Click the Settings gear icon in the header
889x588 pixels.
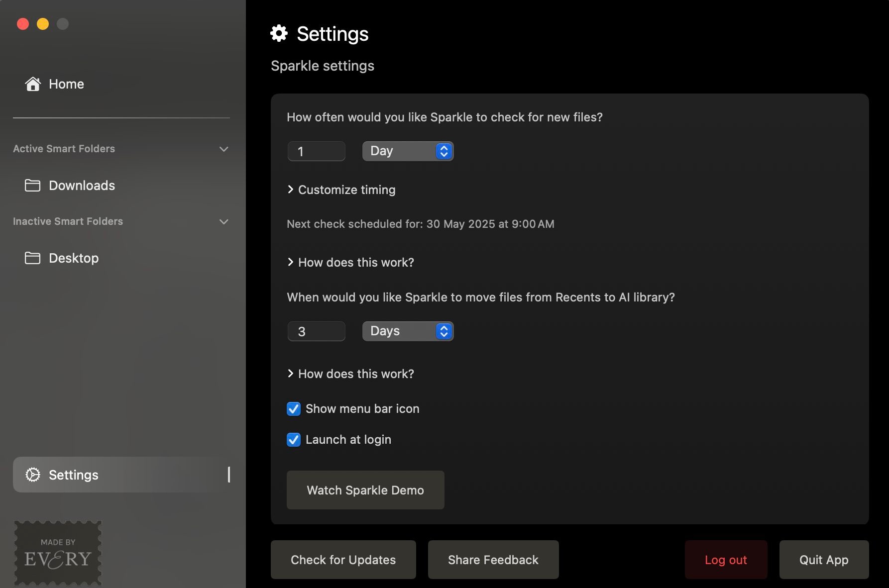[279, 33]
